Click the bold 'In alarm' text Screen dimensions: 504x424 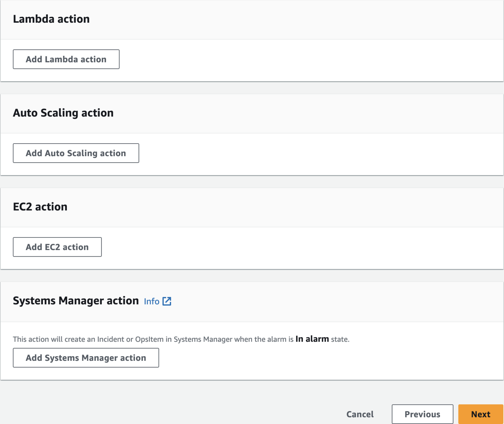312,339
